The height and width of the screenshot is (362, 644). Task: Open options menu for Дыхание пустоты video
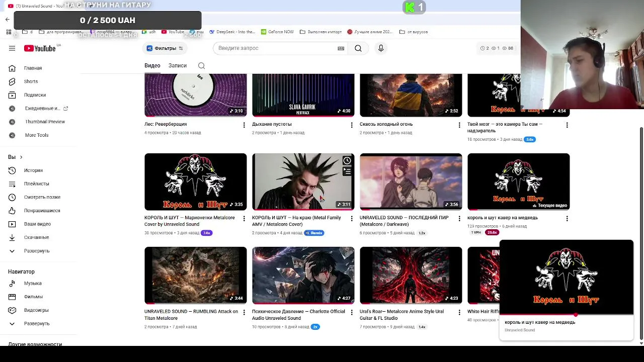coord(352,125)
